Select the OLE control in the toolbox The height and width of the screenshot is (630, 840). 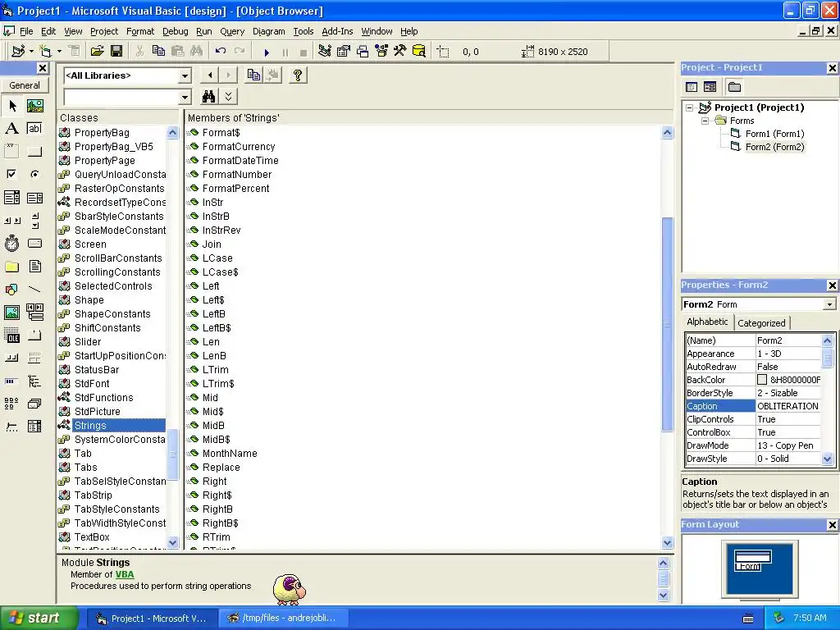pos(11,336)
